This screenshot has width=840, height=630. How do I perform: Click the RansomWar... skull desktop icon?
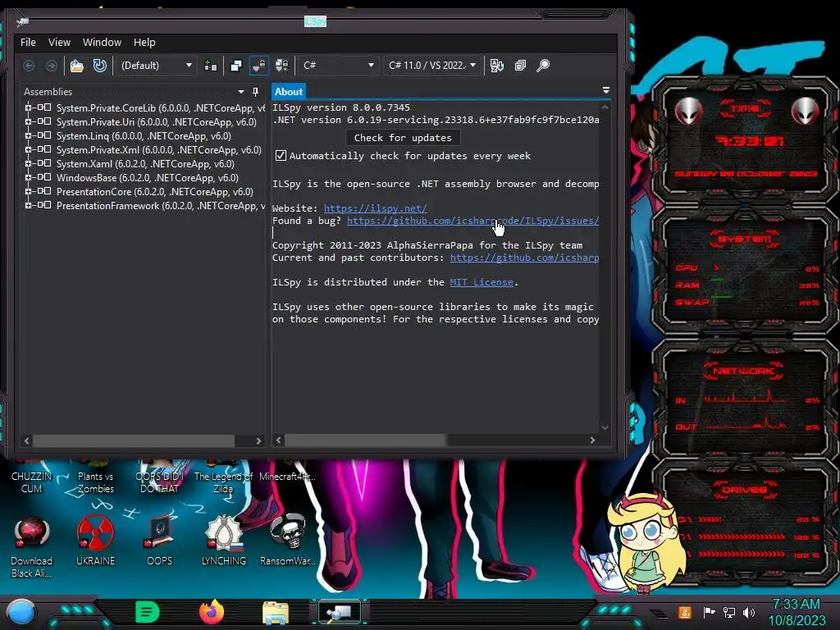tap(288, 541)
